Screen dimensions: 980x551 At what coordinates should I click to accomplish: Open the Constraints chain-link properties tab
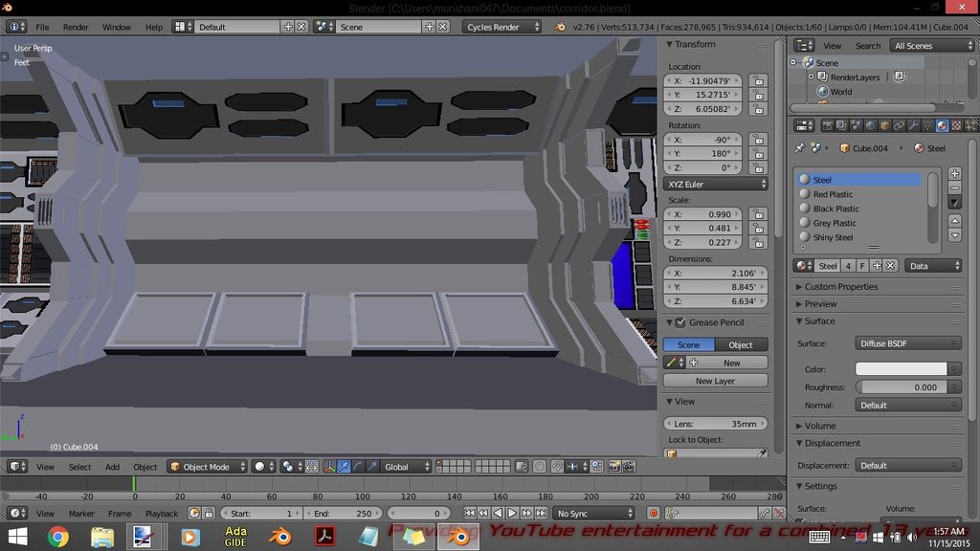pos(900,125)
